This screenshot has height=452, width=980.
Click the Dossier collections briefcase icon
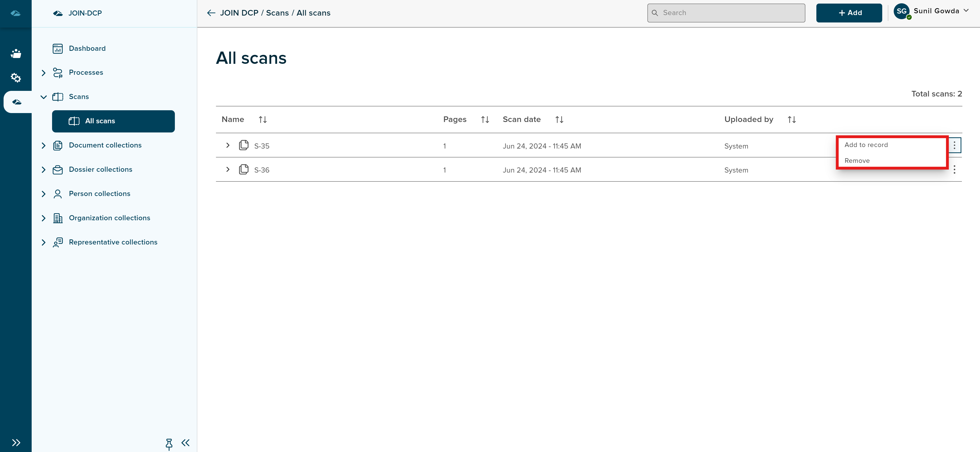click(x=57, y=170)
